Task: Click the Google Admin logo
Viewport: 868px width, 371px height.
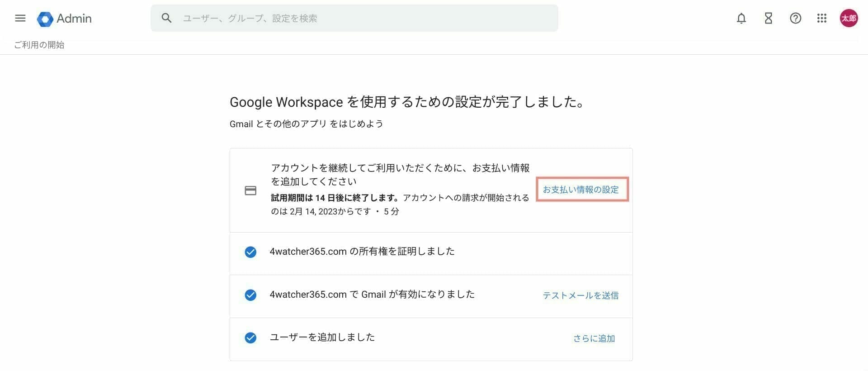Action: tap(64, 19)
